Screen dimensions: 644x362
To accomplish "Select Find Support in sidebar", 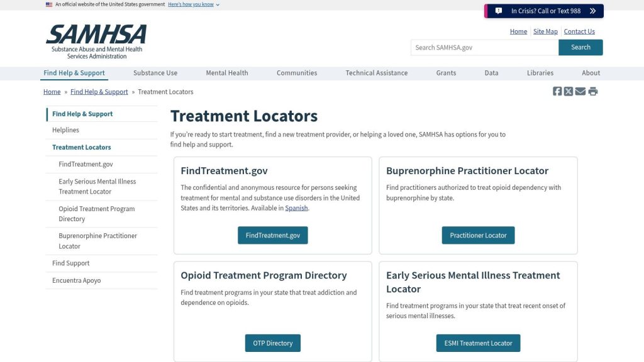I will coord(101,263).
